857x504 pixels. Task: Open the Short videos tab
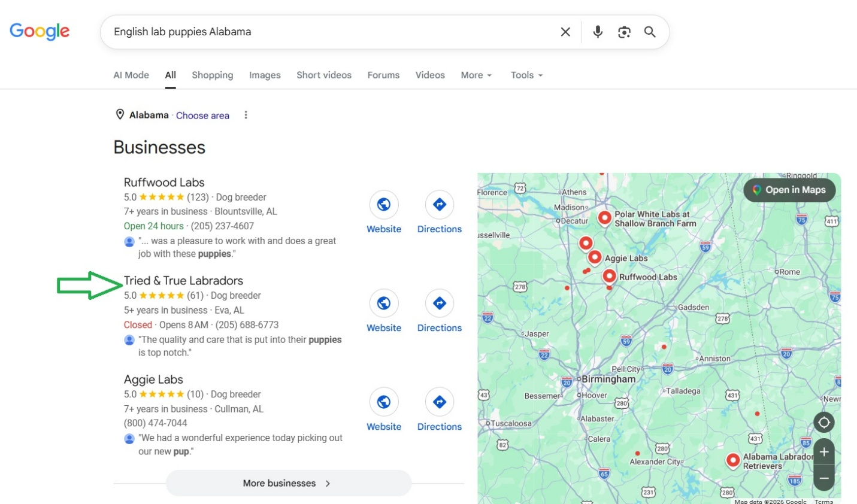coord(324,75)
